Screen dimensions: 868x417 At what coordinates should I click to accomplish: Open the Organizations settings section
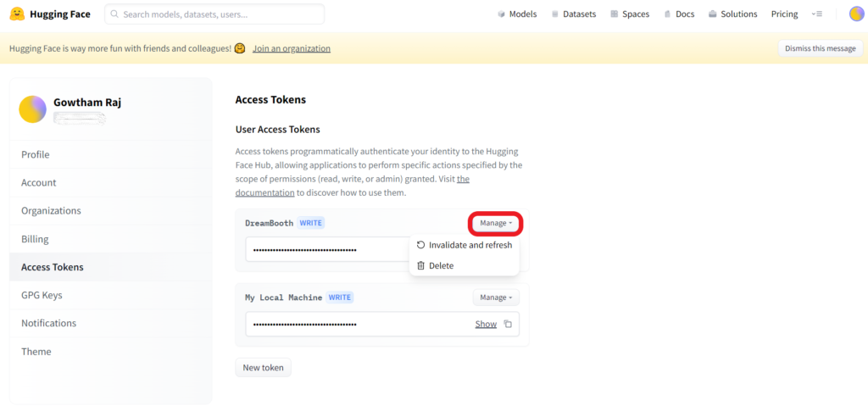coord(111,210)
